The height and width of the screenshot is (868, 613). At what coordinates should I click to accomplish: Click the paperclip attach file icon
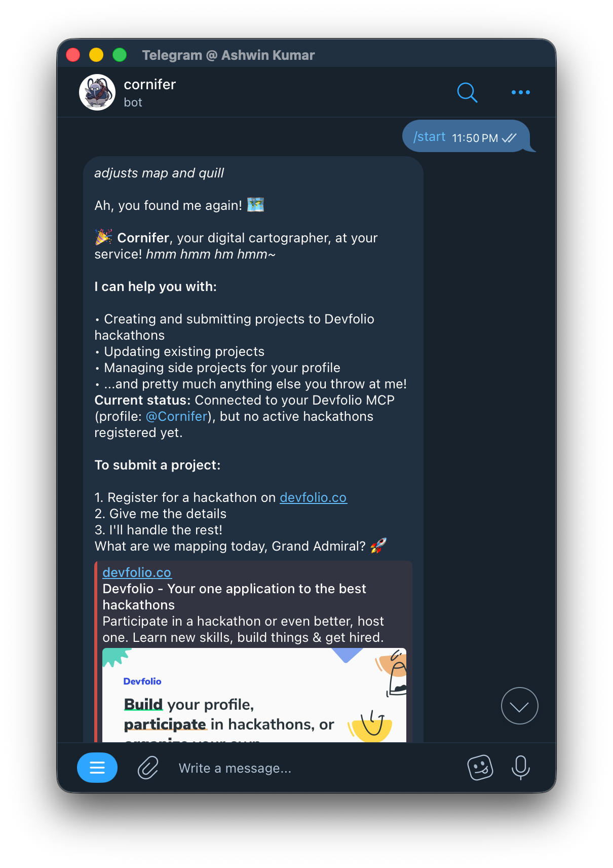click(x=148, y=768)
